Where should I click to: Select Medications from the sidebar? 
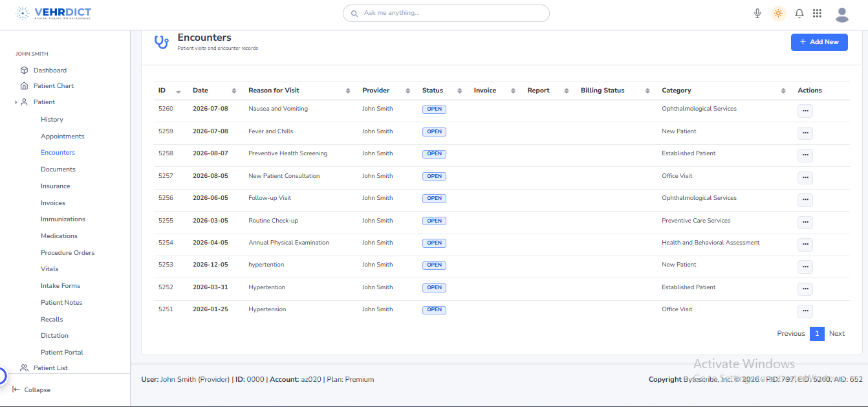pyautogui.click(x=59, y=236)
